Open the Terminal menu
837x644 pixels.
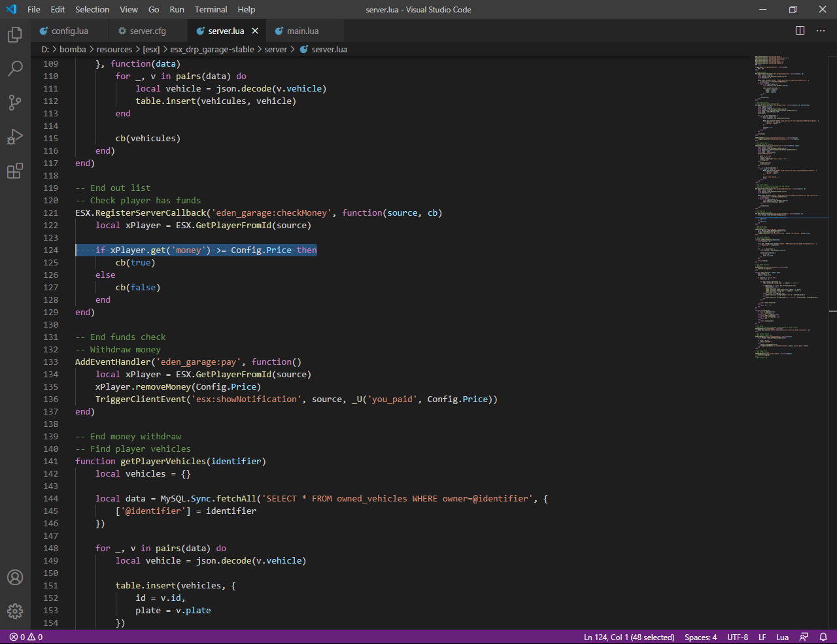(x=211, y=9)
